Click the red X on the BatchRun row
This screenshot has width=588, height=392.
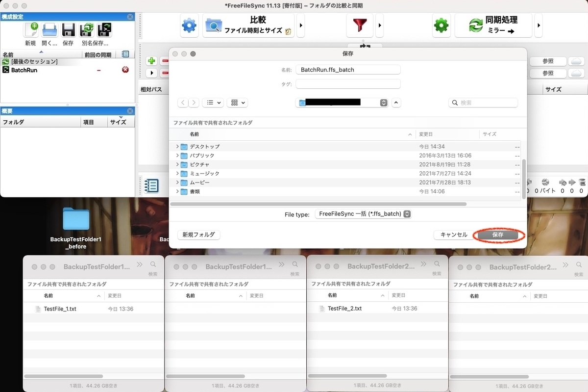125,70
